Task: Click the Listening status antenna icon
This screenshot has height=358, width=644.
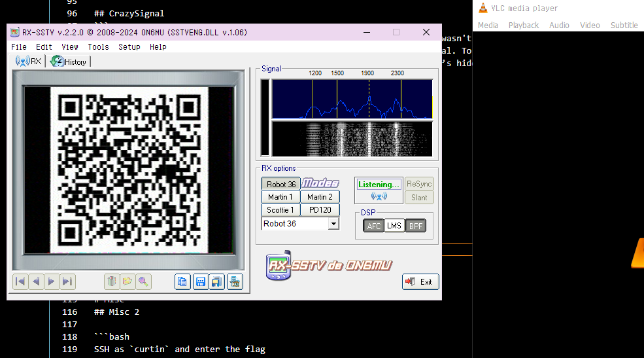Action: pyautogui.click(x=379, y=196)
